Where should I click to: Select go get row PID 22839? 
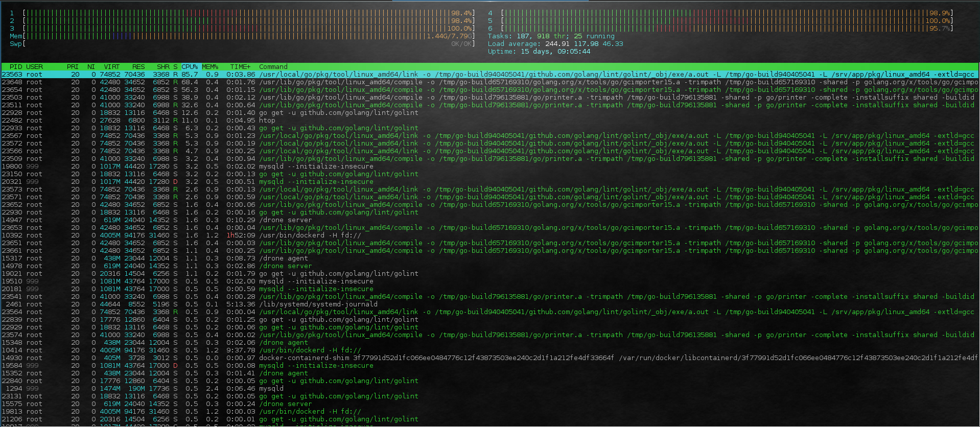(x=490, y=320)
